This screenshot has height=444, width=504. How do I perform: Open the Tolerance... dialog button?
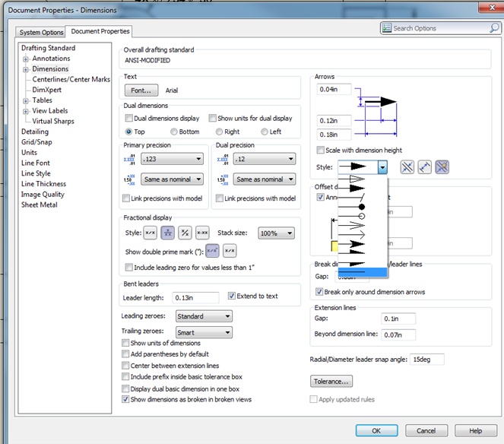[331, 382]
